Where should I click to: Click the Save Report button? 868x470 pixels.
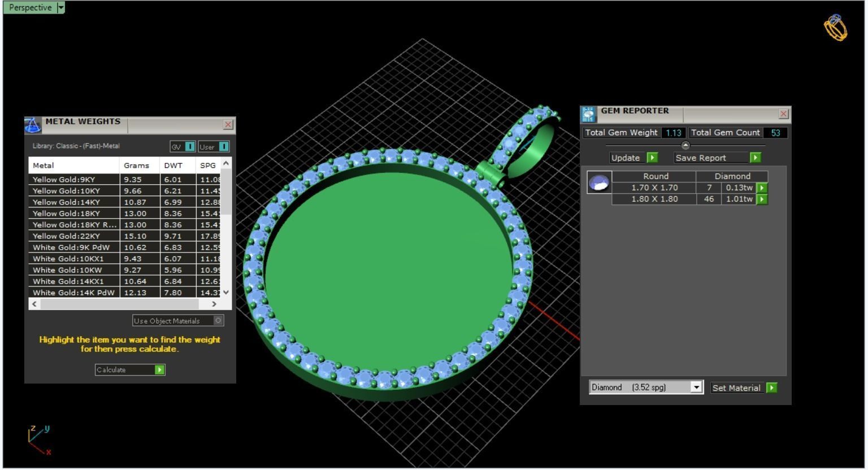(x=718, y=158)
